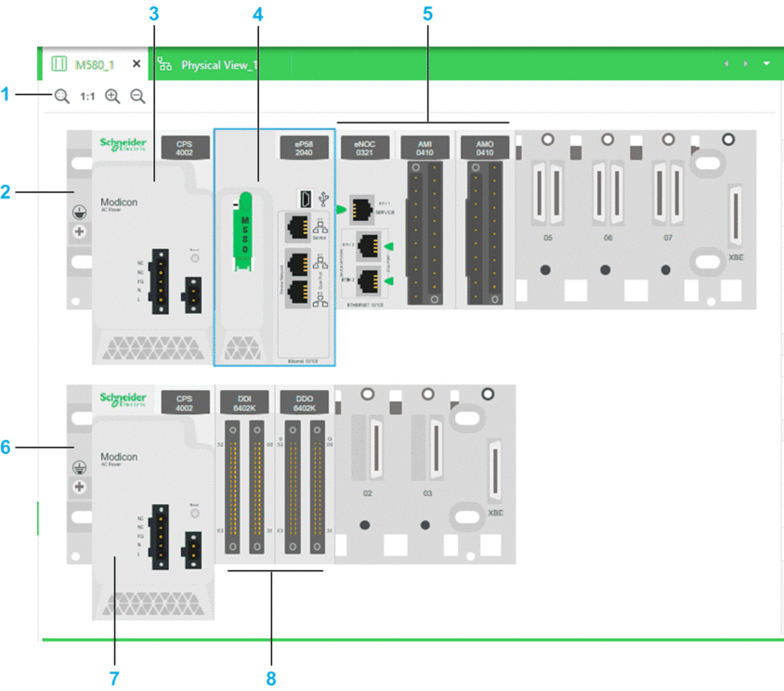
Task: Zoom in with the plus magnifier
Action: click(112, 96)
